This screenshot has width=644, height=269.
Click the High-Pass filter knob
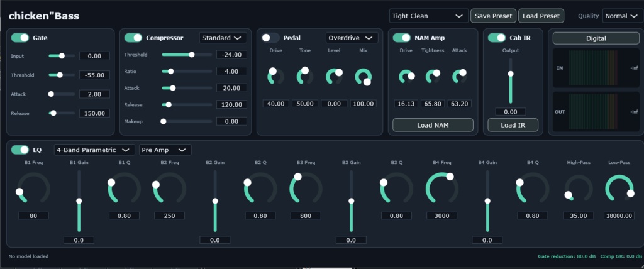579,189
